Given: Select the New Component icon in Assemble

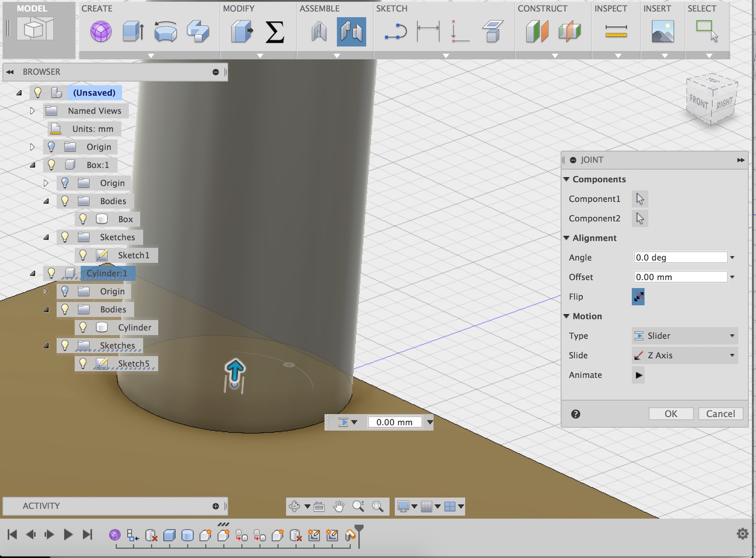Looking at the screenshot, I should [x=319, y=32].
